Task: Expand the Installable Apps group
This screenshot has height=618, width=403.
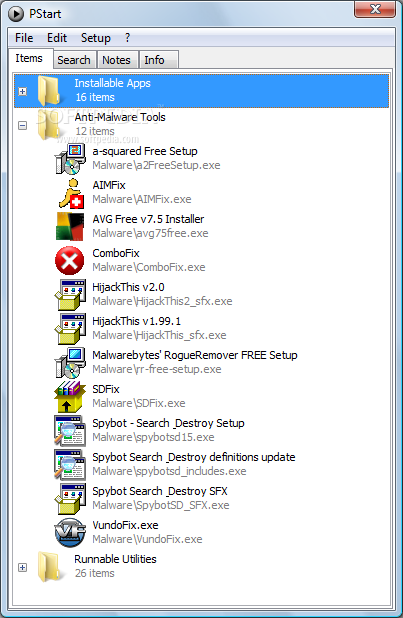Action: (23, 91)
